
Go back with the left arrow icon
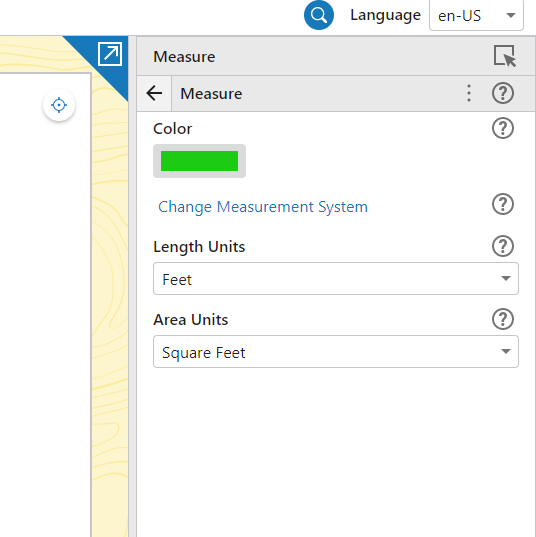point(154,93)
